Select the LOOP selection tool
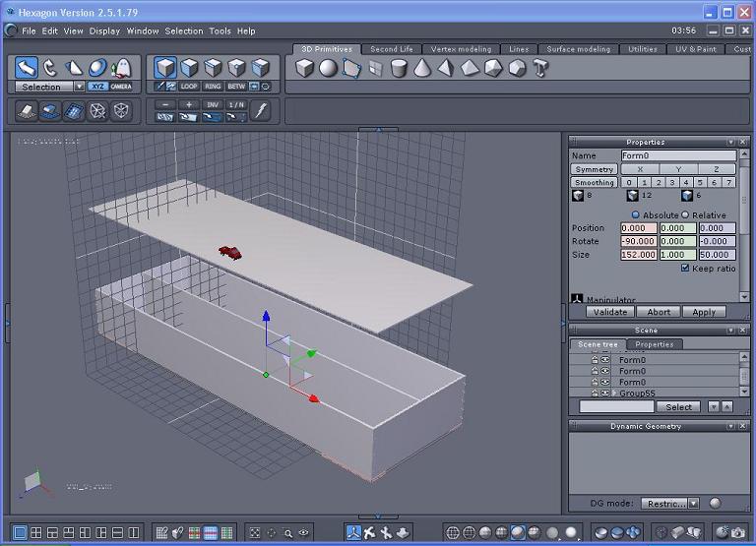The image size is (756, 546). 189,87
